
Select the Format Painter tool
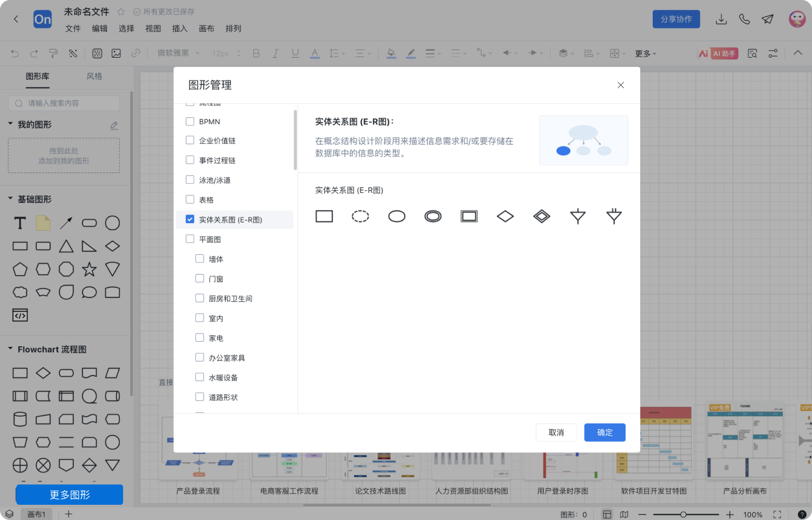(x=53, y=53)
